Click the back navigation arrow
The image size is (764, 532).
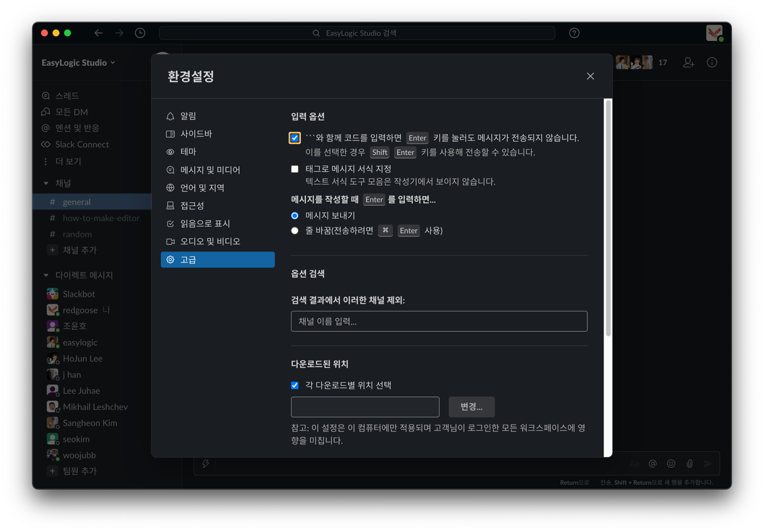point(98,33)
